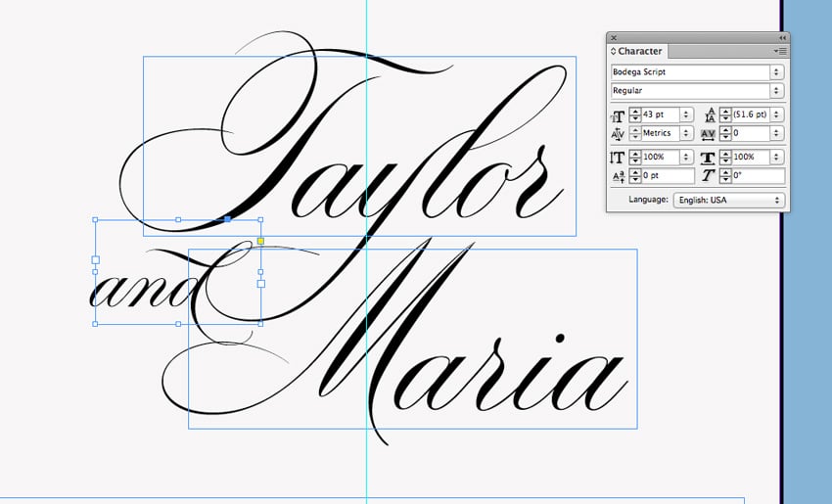
Task: Close the Character panel
Action: 614,37
